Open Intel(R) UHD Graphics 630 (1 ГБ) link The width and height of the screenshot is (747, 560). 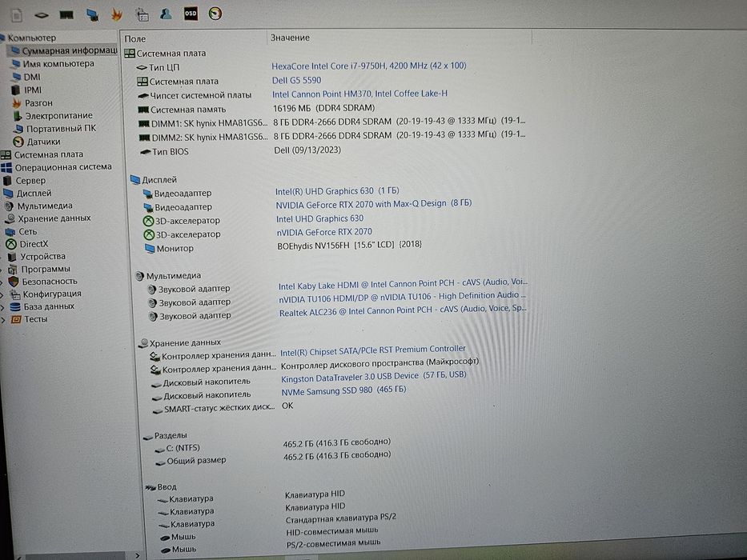[337, 191]
